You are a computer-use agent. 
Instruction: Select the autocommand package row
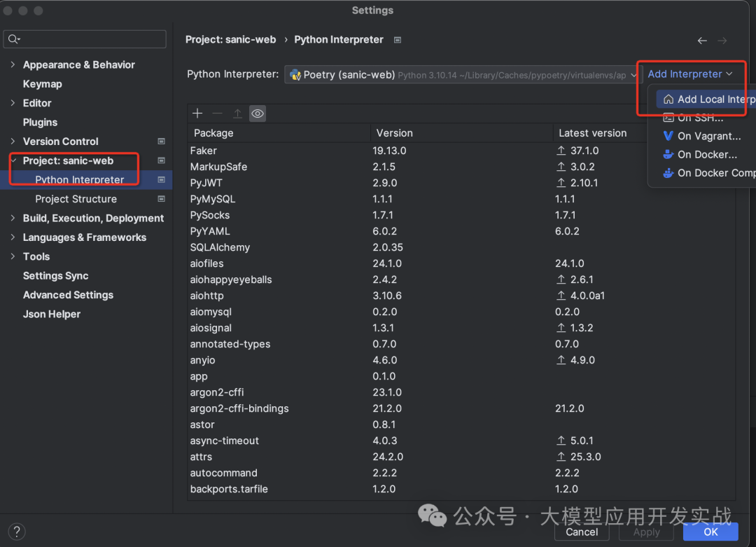(x=461, y=473)
